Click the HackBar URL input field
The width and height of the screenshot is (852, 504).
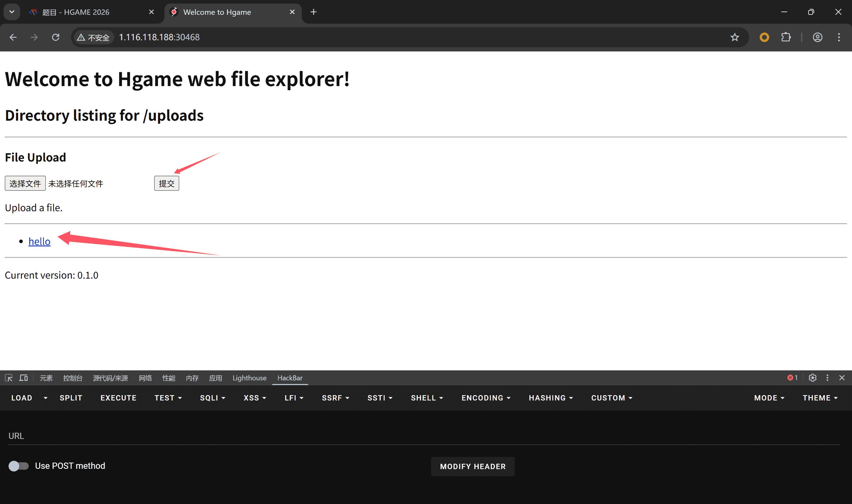[x=424, y=436]
